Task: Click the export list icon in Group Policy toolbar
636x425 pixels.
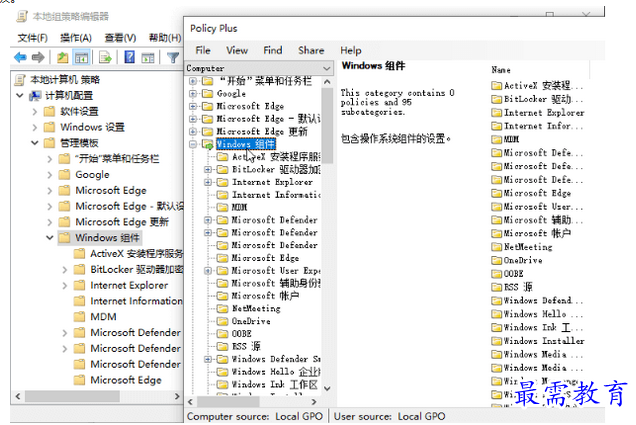Action: [105, 57]
